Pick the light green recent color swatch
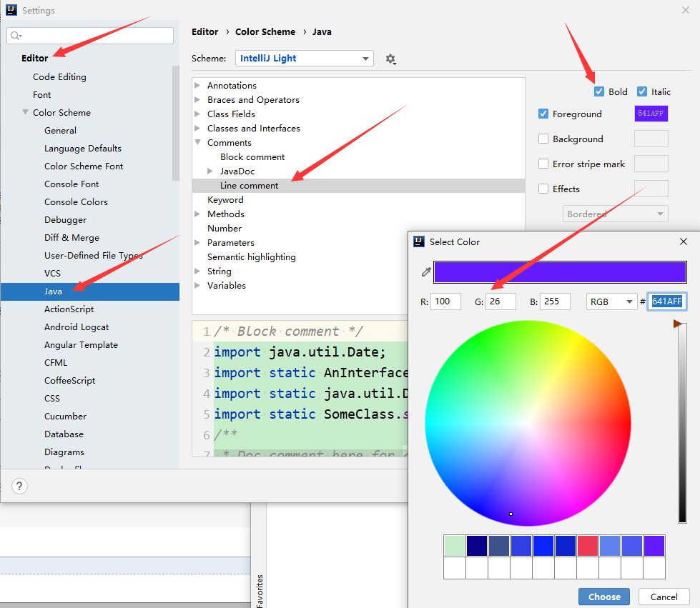700x608 pixels. (455, 546)
